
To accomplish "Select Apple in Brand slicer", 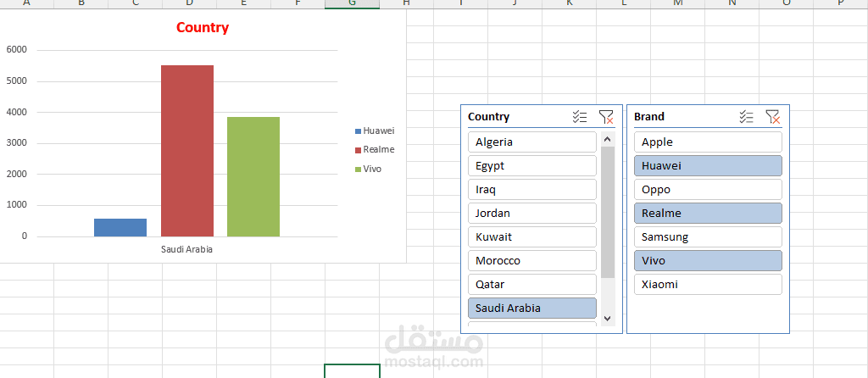I will click(708, 142).
